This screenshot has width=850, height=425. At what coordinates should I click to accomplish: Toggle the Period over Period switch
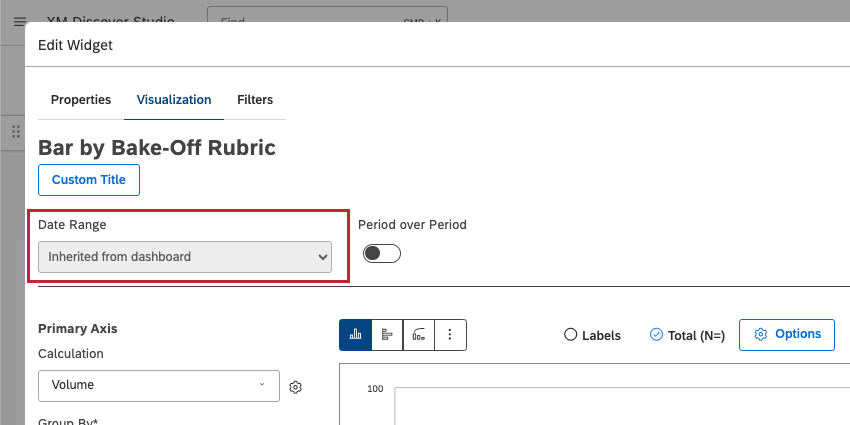click(381, 253)
